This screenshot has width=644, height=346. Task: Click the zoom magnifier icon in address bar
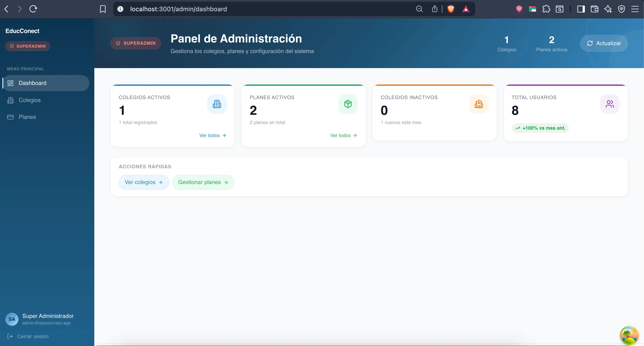pos(419,9)
